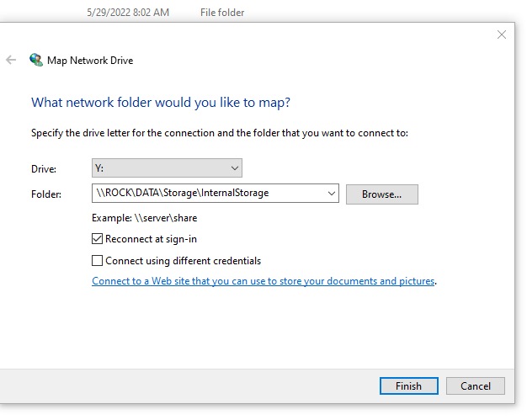Close the Map Network Drive dialog
The height and width of the screenshot is (420, 527).
click(x=502, y=35)
